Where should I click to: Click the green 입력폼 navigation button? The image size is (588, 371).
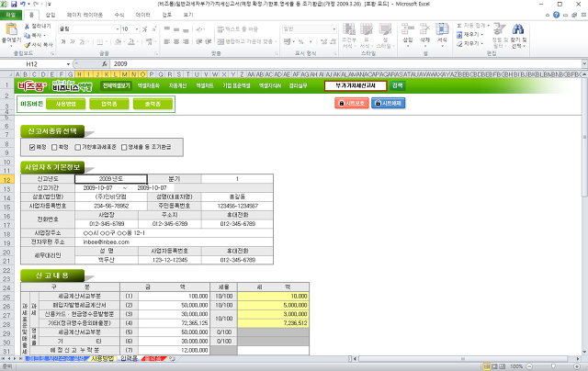pos(109,104)
